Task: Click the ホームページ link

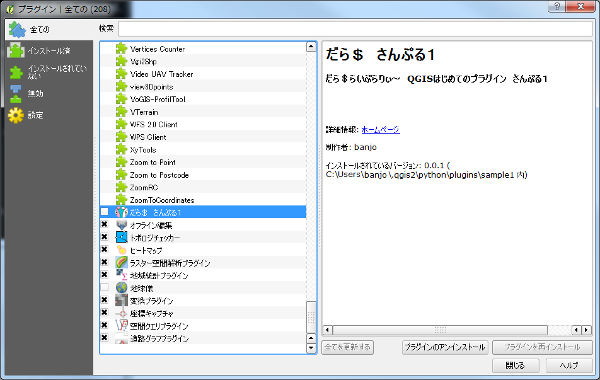Action: coord(380,129)
